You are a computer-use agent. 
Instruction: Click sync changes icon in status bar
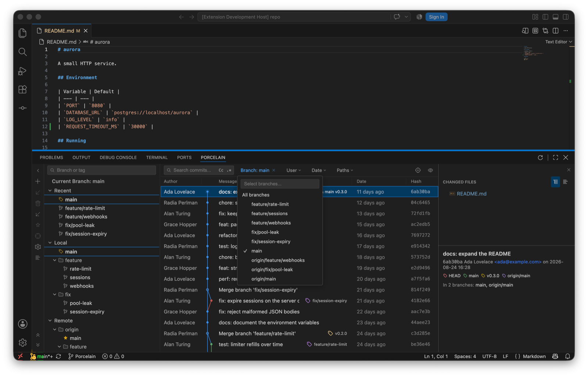tap(58, 356)
